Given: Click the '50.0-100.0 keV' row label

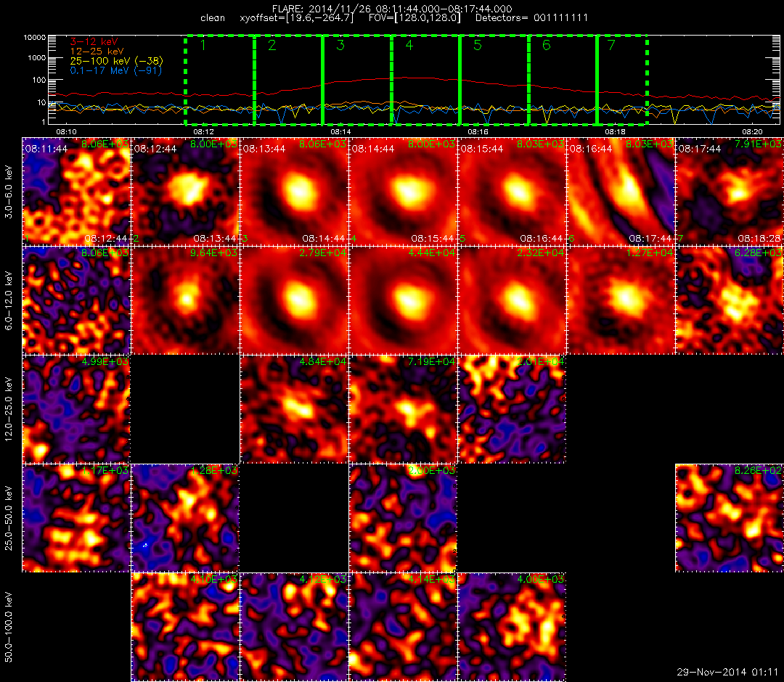Looking at the screenshot, I should click(x=9, y=627).
